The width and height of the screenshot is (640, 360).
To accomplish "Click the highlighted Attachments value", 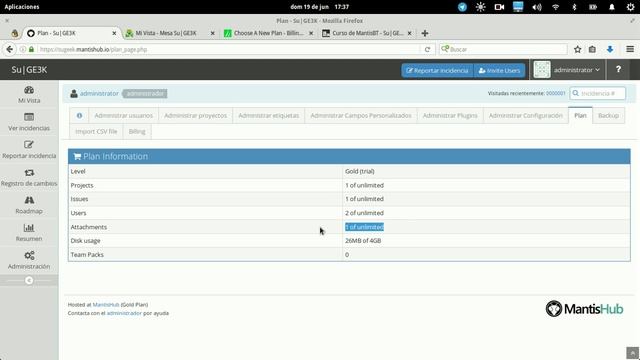I will tap(364, 227).
